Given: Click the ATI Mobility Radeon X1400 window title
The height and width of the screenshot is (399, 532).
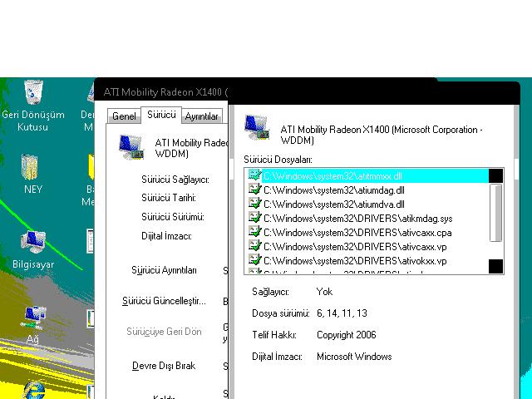Looking at the screenshot, I should [165, 92].
